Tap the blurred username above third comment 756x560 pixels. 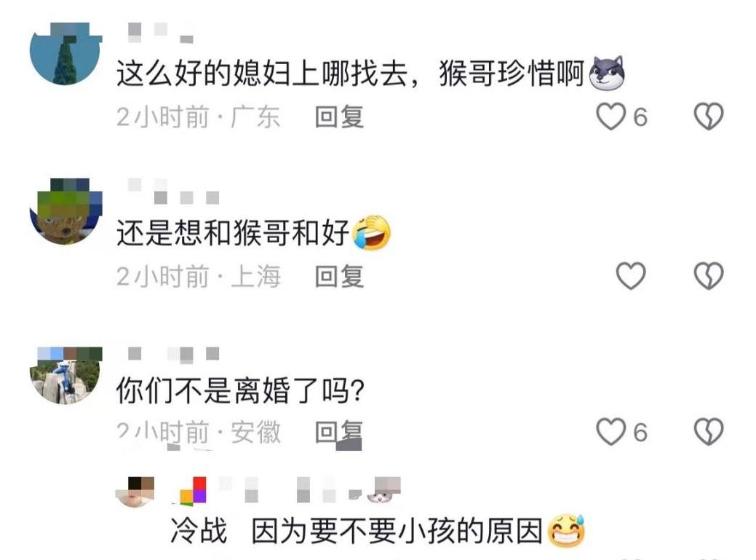(x=174, y=354)
